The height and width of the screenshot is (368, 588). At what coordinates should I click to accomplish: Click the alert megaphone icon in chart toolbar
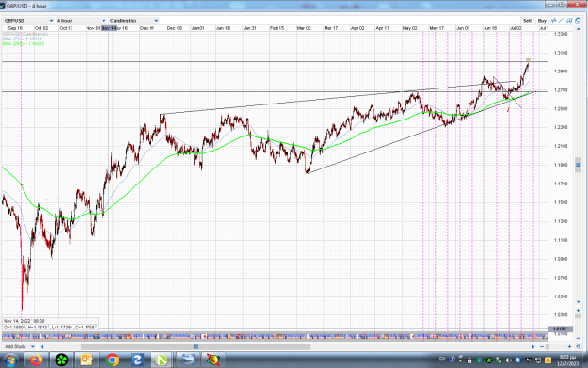569,21
